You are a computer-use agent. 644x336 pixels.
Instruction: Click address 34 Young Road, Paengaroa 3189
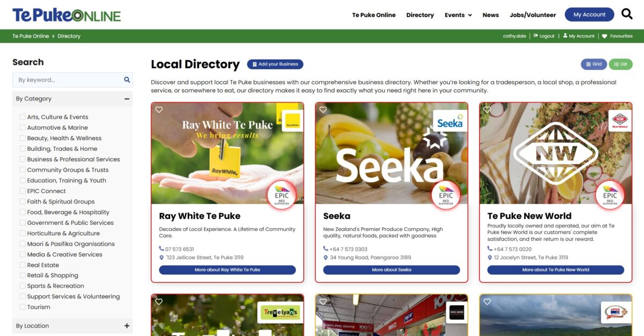(x=370, y=258)
